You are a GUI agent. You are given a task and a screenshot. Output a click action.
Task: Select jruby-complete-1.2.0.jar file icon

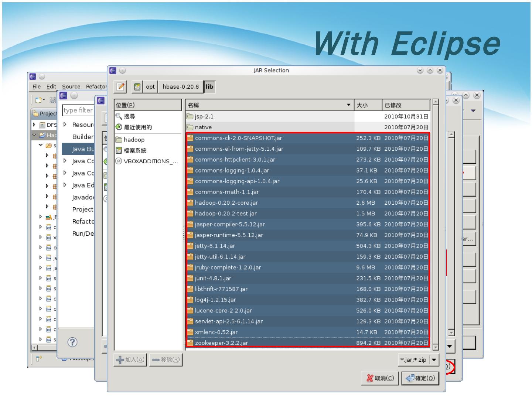[x=190, y=267]
